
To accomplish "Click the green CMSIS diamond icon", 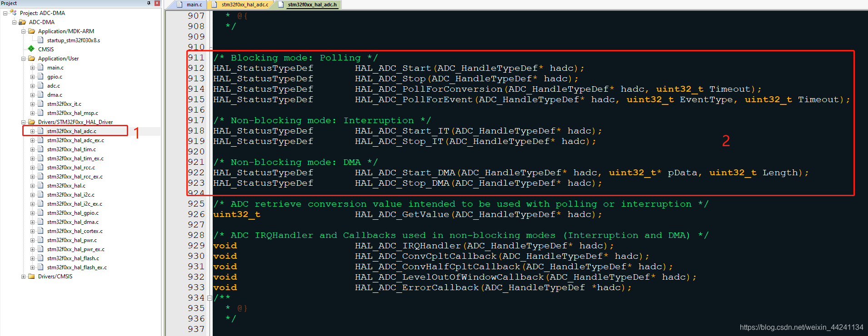I will click(31, 49).
